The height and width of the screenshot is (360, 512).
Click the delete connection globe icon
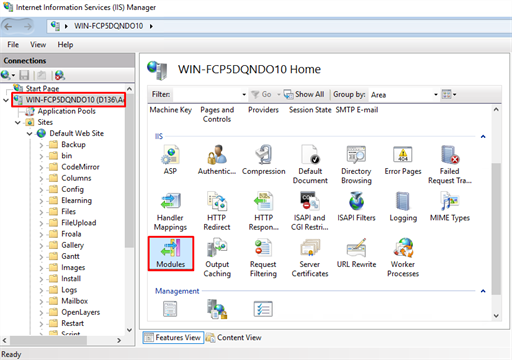coord(60,75)
